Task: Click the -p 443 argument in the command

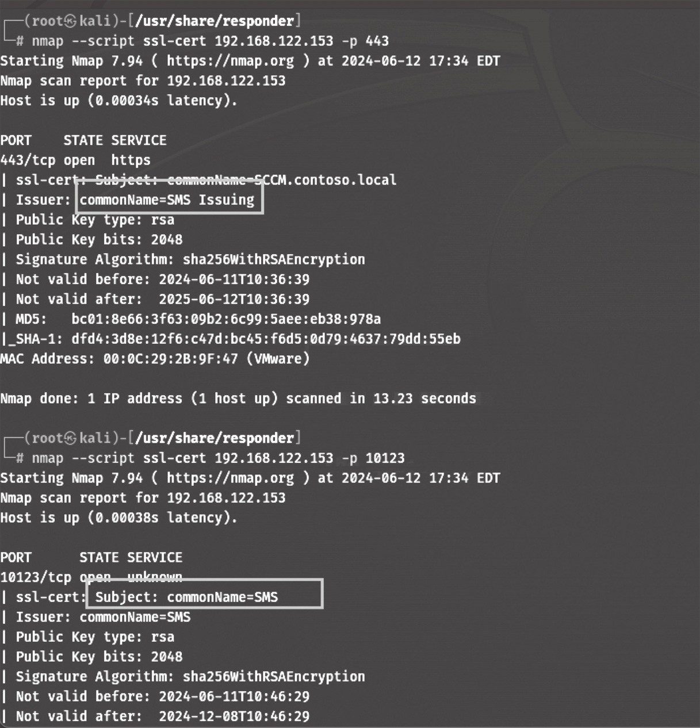Action: point(365,41)
